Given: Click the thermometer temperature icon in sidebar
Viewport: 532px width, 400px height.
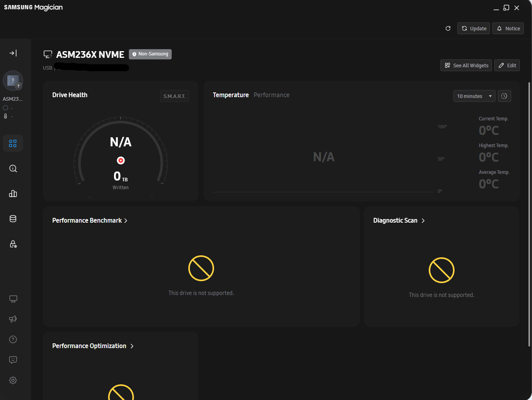Looking at the screenshot, I should (x=6, y=116).
